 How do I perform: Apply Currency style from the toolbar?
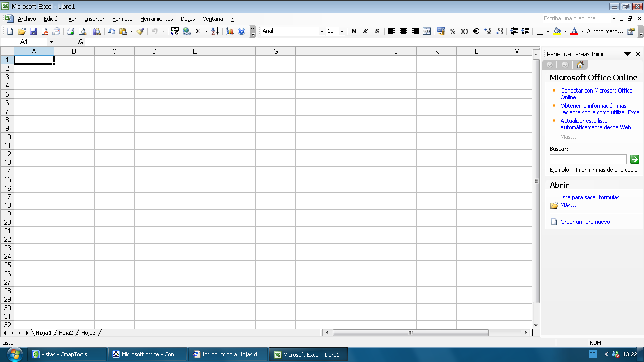pyautogui.click(x=441, y=31)
